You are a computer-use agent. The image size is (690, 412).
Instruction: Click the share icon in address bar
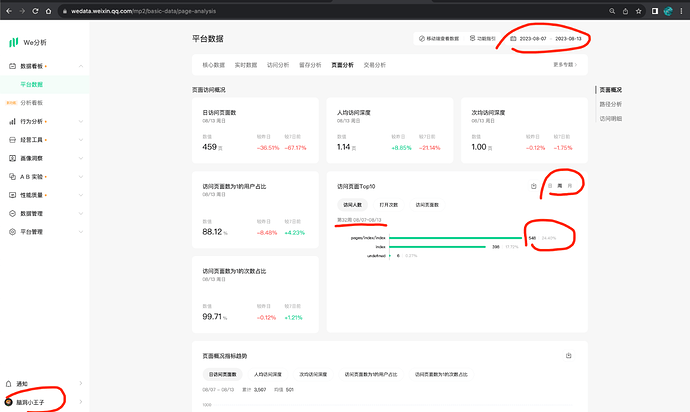tap(625, 11)
